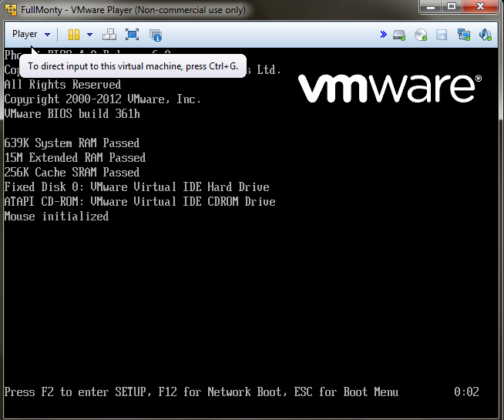Click 'ATAPI CD-ROM' drive line
This screenshot has width=504, height=420.
(139, 201)
